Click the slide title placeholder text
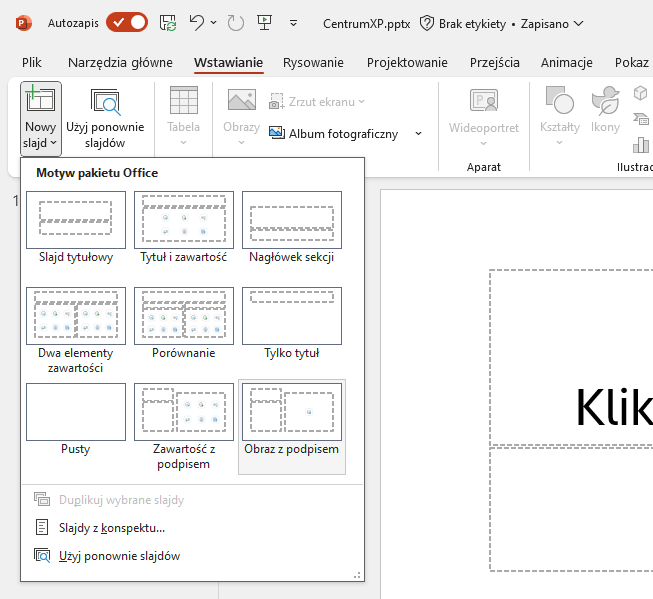The image size is (653, 599). (x=614, y=407)
